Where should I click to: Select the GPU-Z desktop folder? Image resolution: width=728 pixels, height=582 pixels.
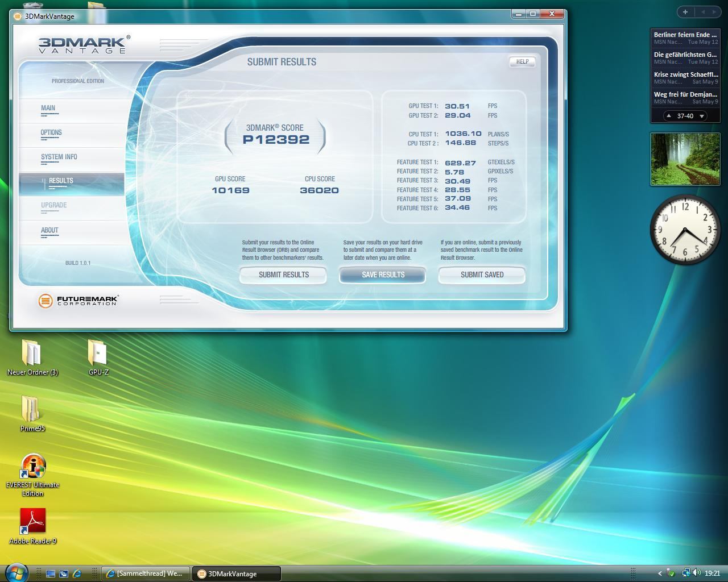(98, 358)
